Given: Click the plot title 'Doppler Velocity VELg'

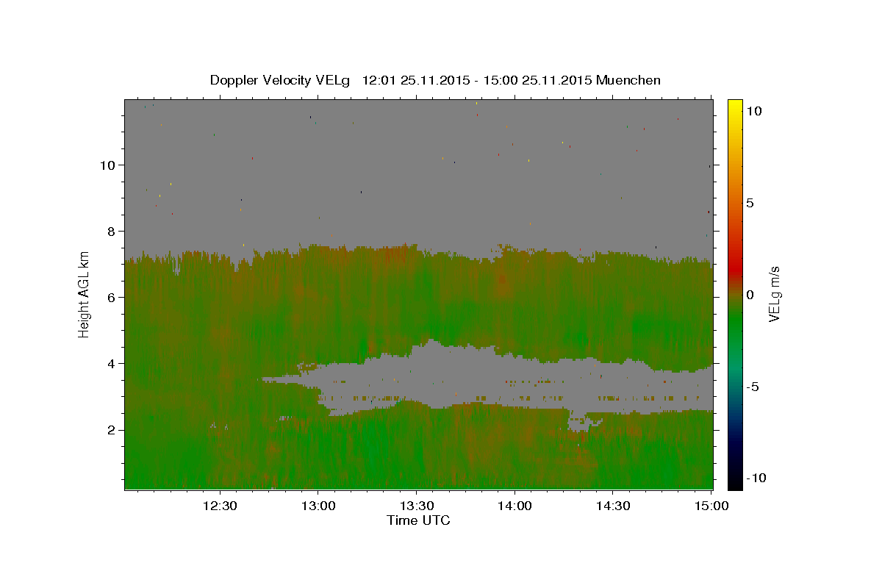Looking at the screenshot, I should (281, 80).
